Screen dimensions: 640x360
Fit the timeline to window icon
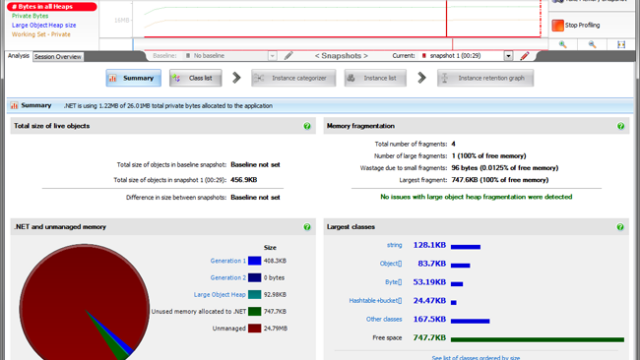point(621,44)
